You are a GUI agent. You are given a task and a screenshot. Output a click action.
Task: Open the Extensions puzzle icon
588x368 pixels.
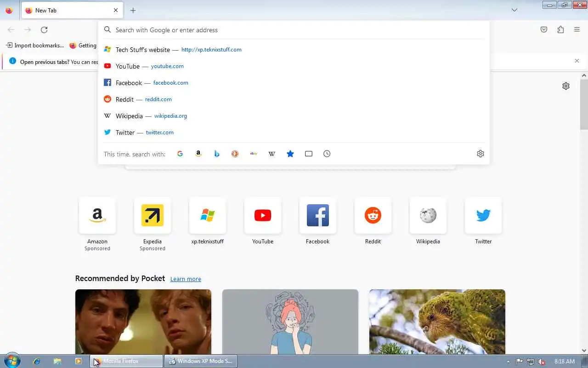tap(560, 30)
